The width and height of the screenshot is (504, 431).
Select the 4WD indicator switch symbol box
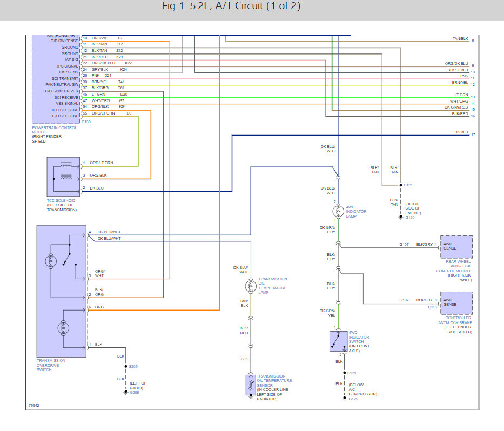coord(339,341)
